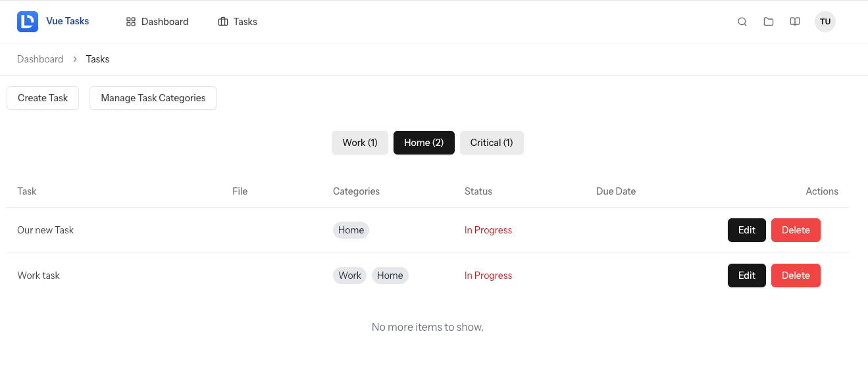
Task: Toggle the Critical (1) category filter
Action: (x=492, y=143)
